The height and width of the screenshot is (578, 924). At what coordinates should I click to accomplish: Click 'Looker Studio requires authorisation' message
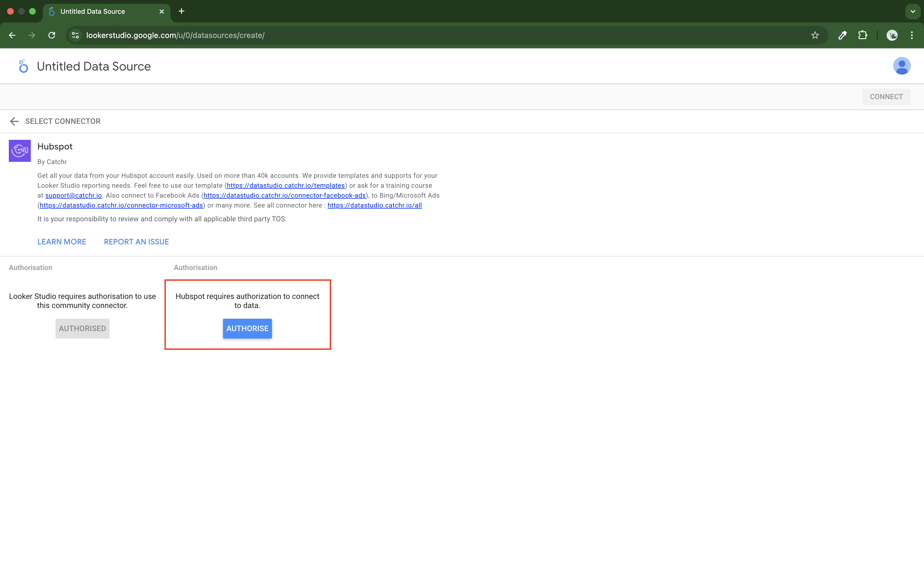point(82,301)
